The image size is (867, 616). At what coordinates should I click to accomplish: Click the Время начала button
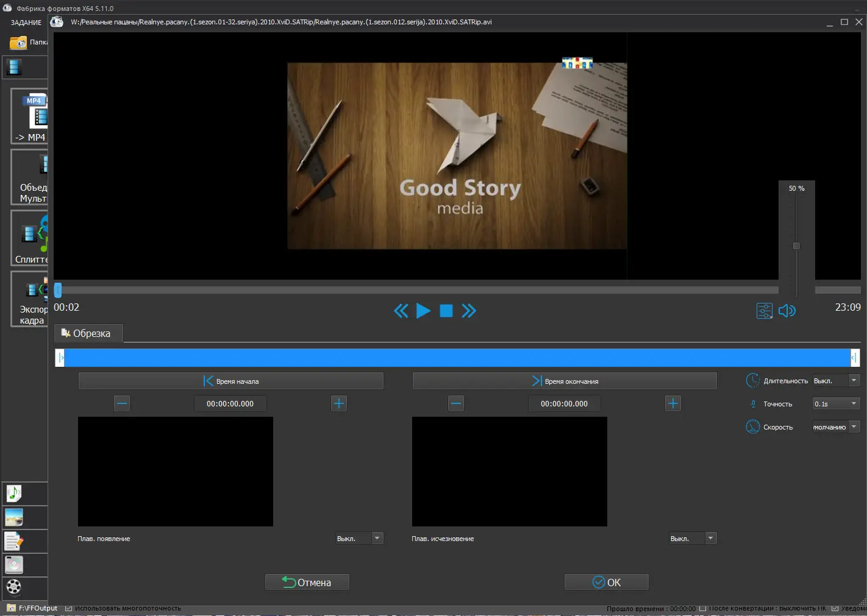tap(231, 381)
